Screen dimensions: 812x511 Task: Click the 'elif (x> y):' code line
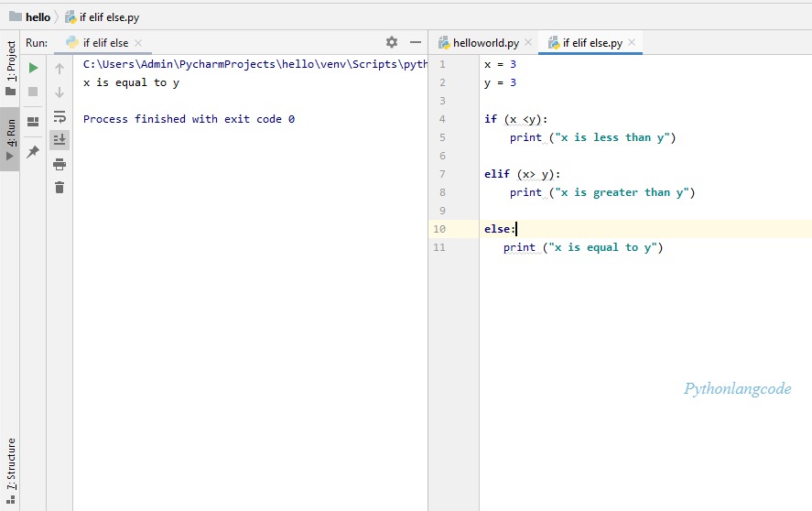(522, 174)
